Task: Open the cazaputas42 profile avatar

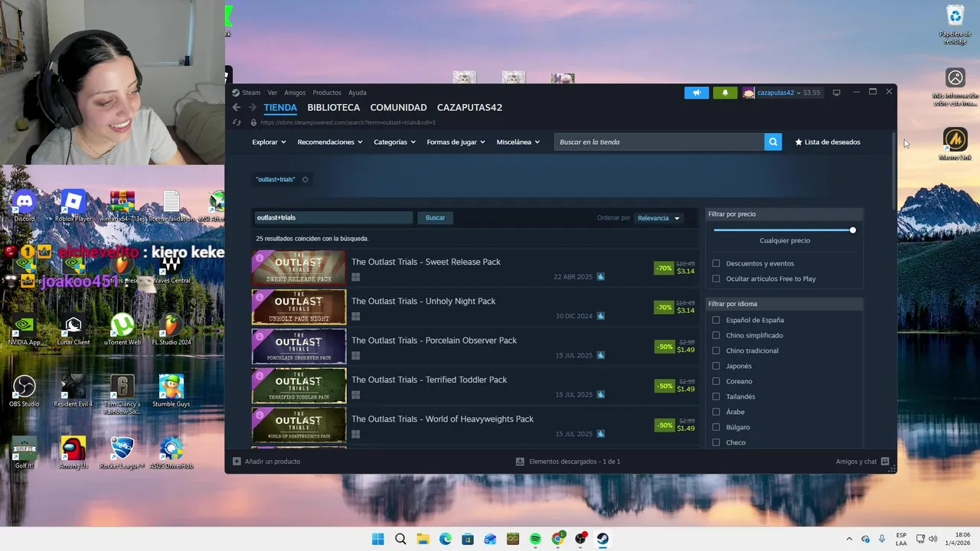Action: pos(749,93)
